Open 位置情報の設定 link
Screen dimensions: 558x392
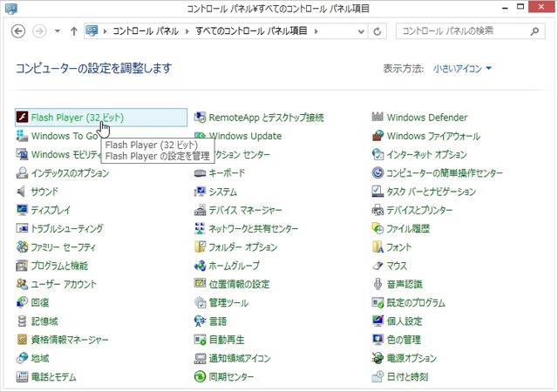(239, 284)
